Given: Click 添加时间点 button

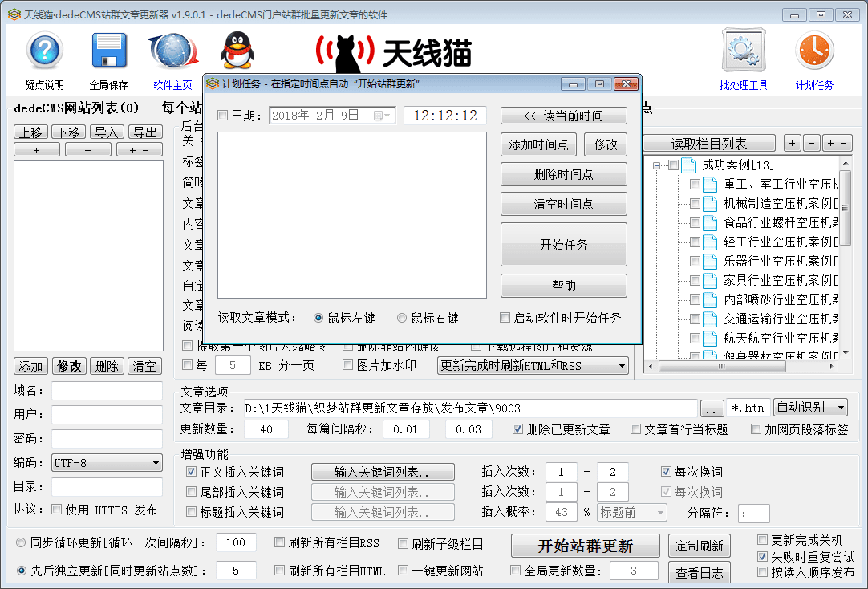Looking at the screenshot, I should click(x=538, y=144).
